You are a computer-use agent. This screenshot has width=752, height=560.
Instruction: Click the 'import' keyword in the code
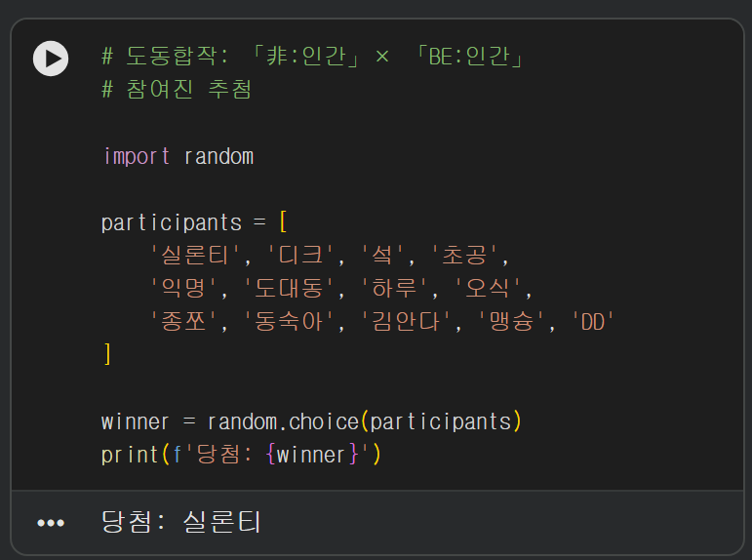[x=137, y=156]
